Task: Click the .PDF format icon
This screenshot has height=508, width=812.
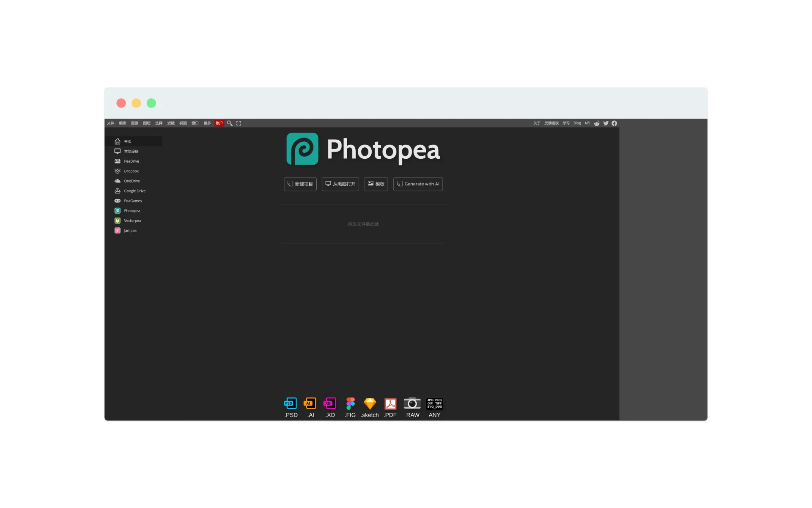Action: click(390, 403)
